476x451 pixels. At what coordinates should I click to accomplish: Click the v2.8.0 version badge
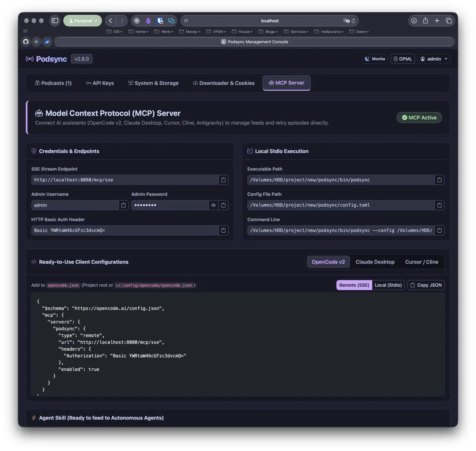point(82,59)
